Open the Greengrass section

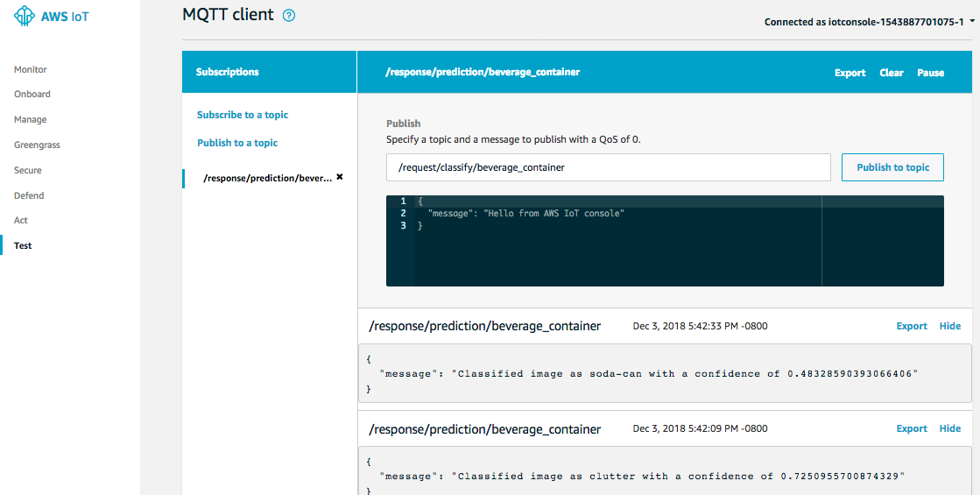tap(38, 145)
